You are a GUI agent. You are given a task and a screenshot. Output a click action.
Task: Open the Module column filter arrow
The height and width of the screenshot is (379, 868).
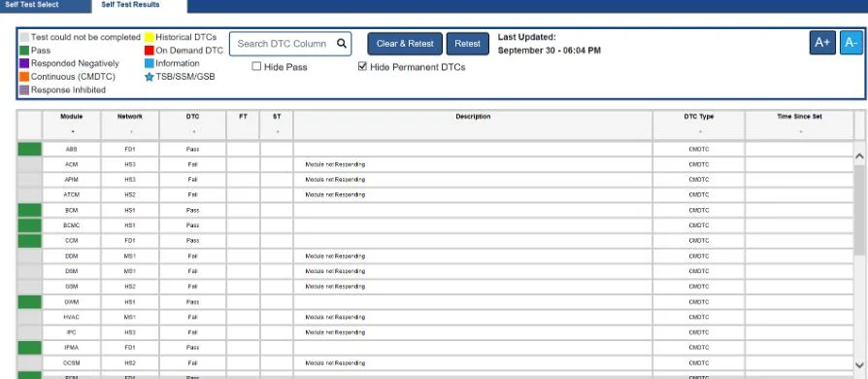(x=72, y=132)
